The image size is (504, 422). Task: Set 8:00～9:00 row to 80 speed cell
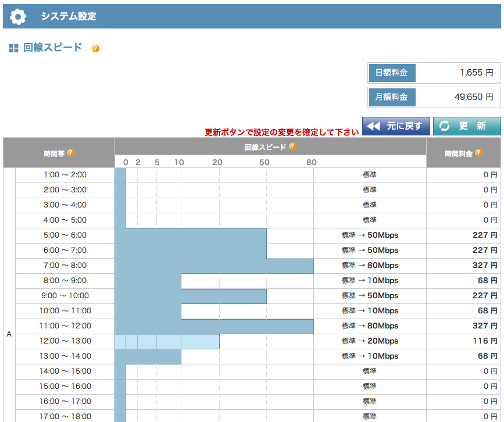point(290,280)
